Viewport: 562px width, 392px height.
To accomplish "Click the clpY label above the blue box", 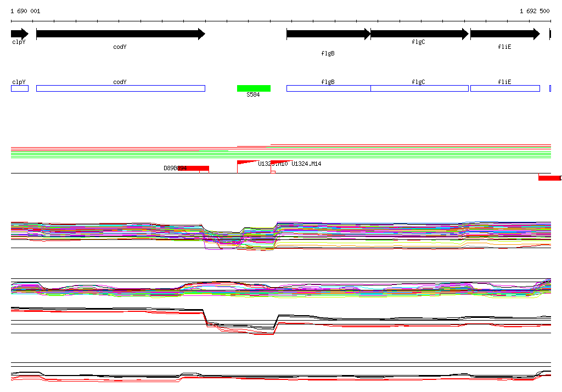I will (x=19, y=82).
